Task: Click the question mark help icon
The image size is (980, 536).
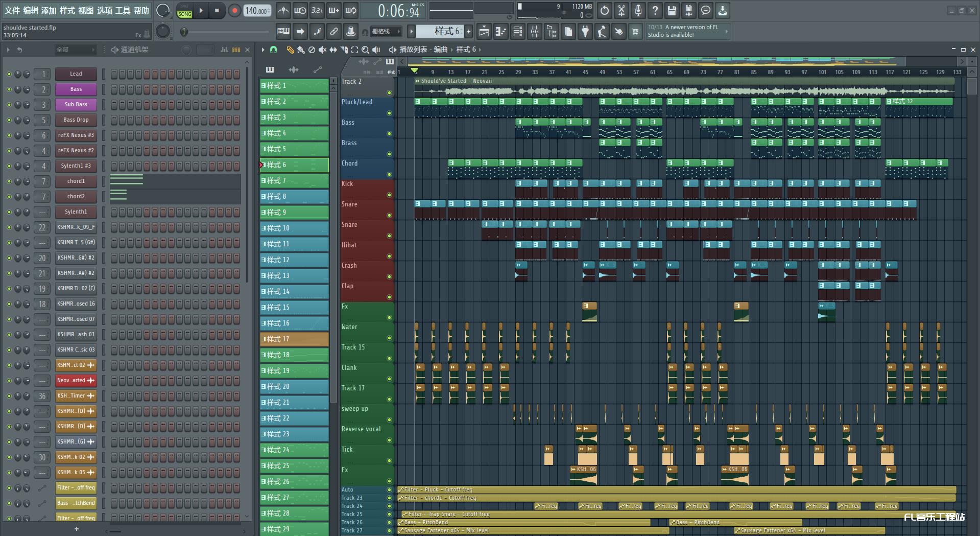Action: [x=655, y=10]
